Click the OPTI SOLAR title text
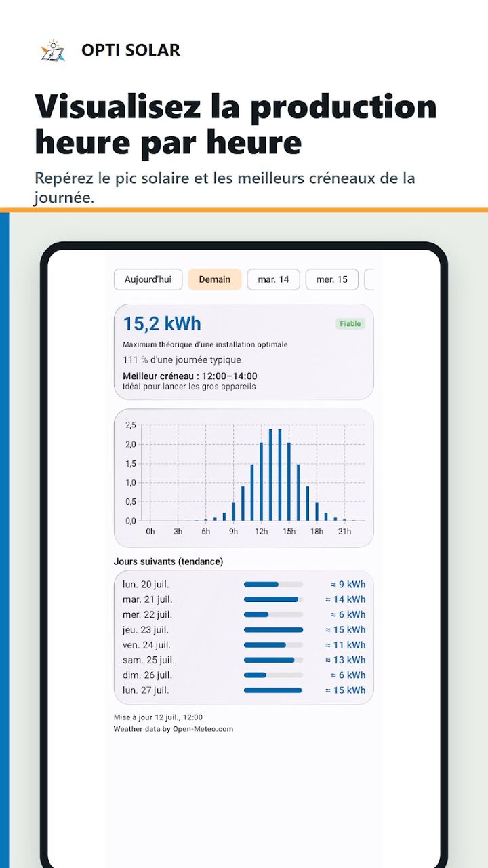Viewport: 488px width, 868px height. pos(131,50)
